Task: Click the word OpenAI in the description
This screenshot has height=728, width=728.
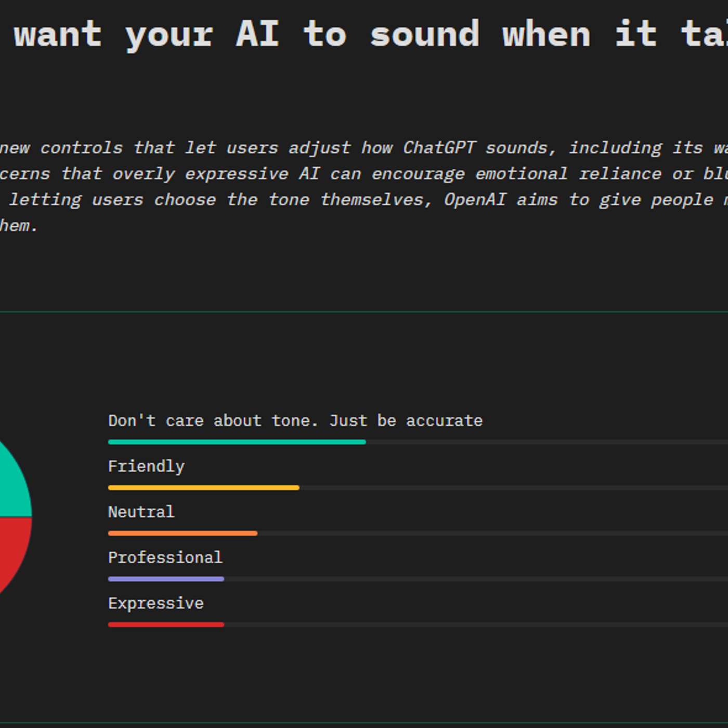Action: pos(474,200)
